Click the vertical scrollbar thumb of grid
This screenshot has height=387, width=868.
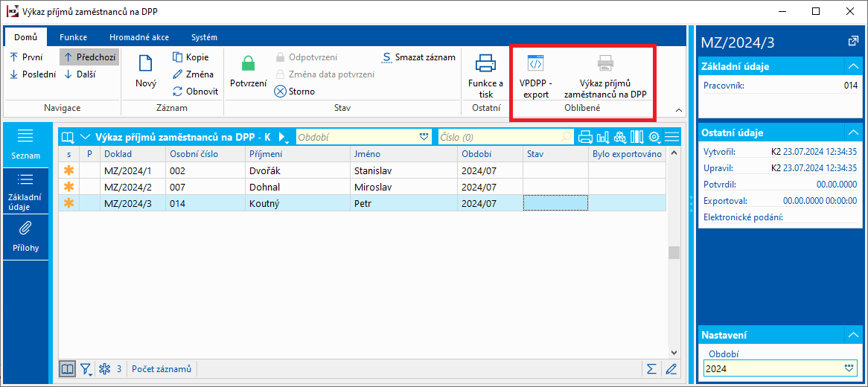[674, 252]
